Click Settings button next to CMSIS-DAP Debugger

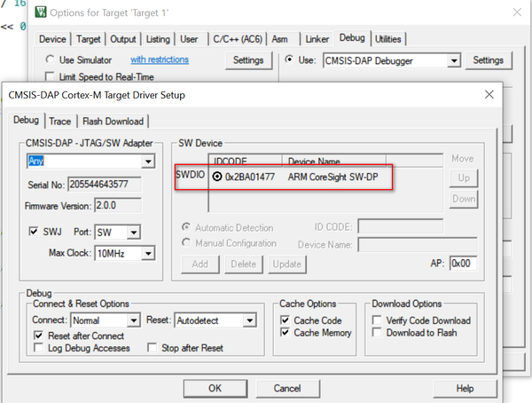[489, 60]
